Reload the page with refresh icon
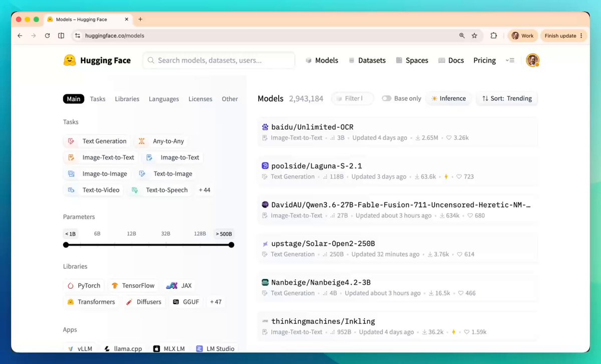 (47, 36)
